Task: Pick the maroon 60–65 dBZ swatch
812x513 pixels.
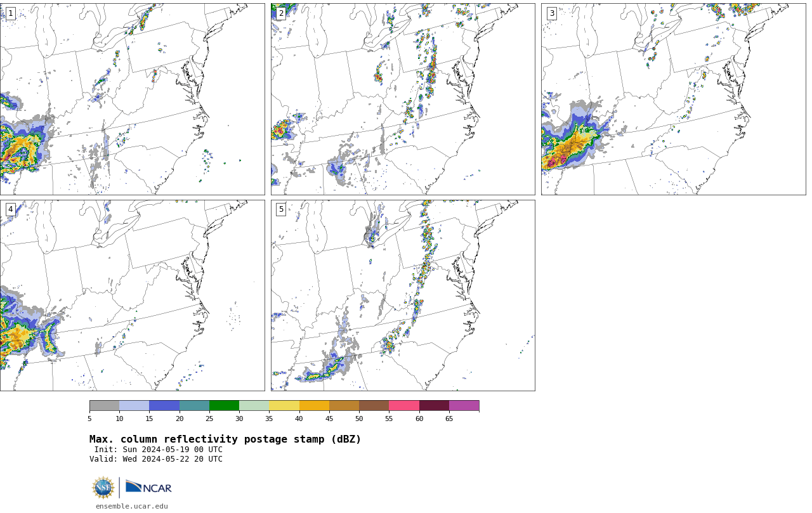Action: point(434,406)
